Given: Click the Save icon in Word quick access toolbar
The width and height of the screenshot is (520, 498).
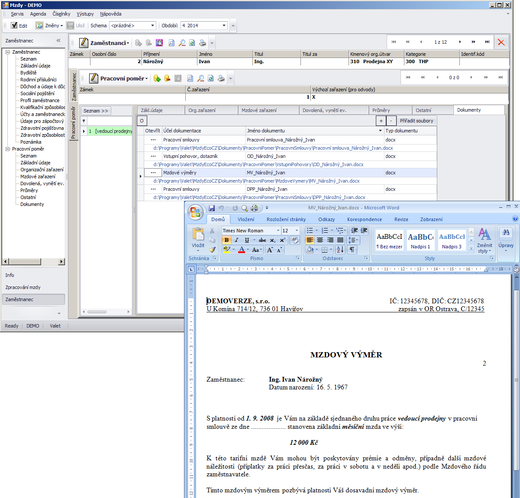Looking at the screenshot, I should [211, 208].
